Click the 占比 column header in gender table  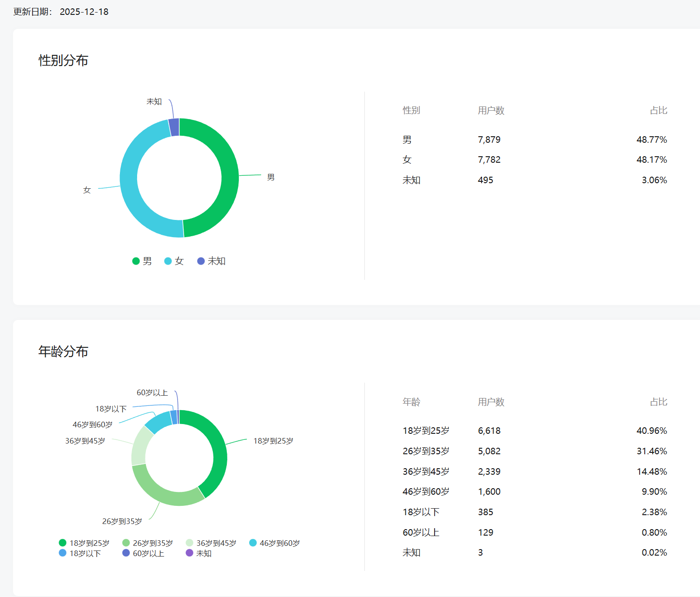(658, 110)
